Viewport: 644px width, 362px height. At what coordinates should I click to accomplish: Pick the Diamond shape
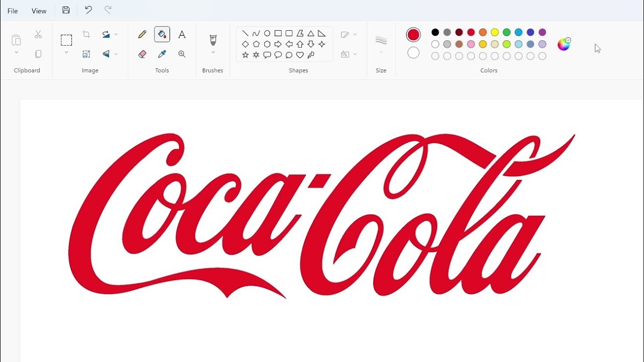click(245, 44)
